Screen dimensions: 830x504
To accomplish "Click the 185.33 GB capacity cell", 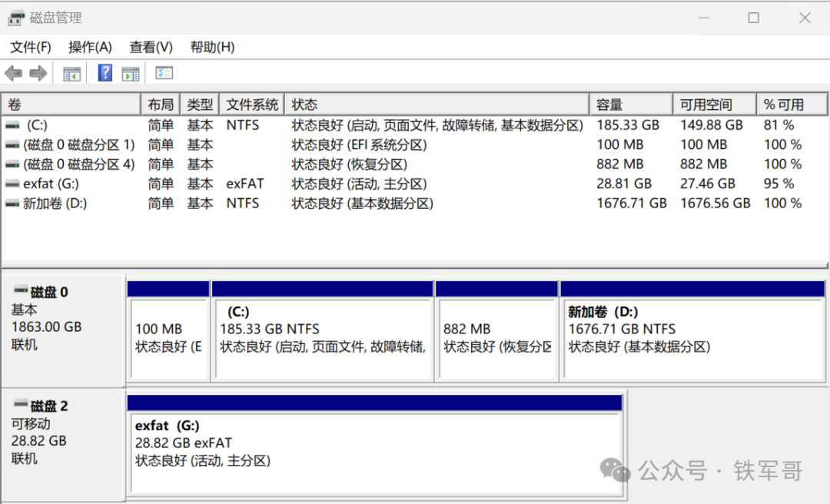I will (x=628, y=125).
